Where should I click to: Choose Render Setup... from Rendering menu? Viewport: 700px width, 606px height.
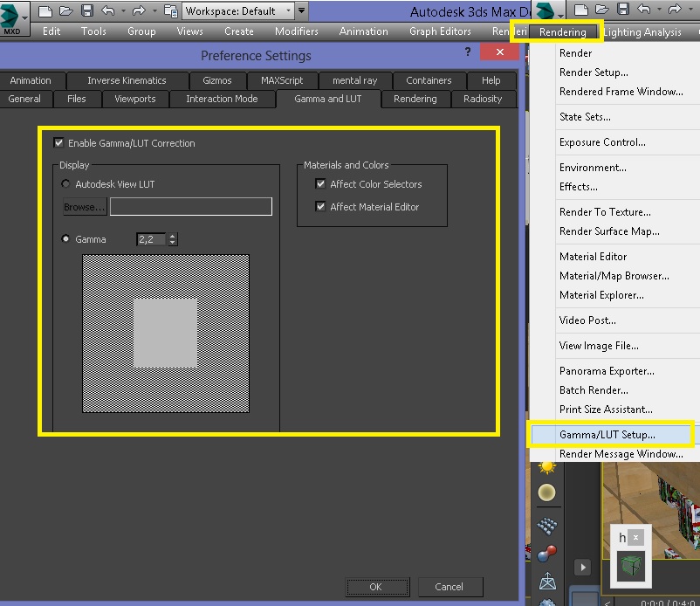pos(594,72)
